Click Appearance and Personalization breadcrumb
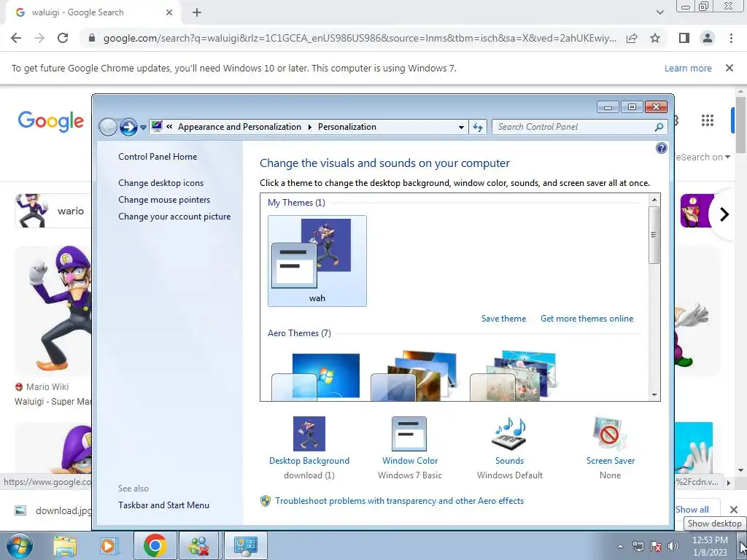Image resolution: width=747 pixels, height=560 pixels. [239, 127]
